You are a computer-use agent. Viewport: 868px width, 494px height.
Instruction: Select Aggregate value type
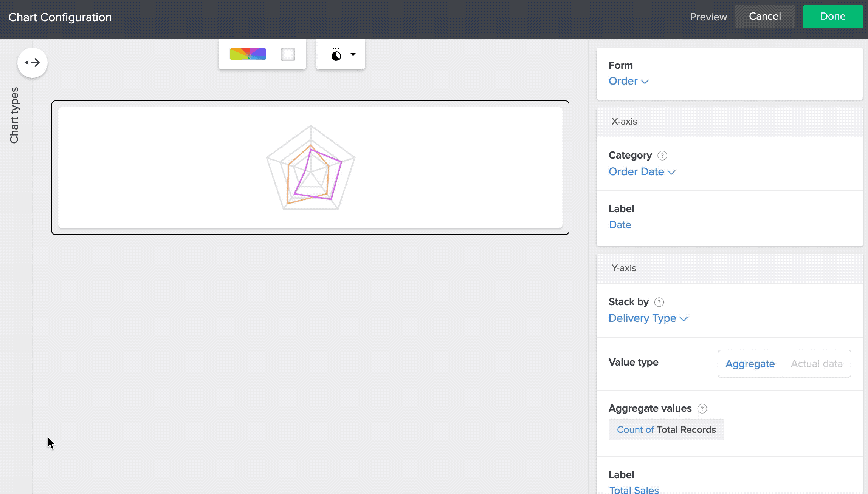tap(750, 364)
